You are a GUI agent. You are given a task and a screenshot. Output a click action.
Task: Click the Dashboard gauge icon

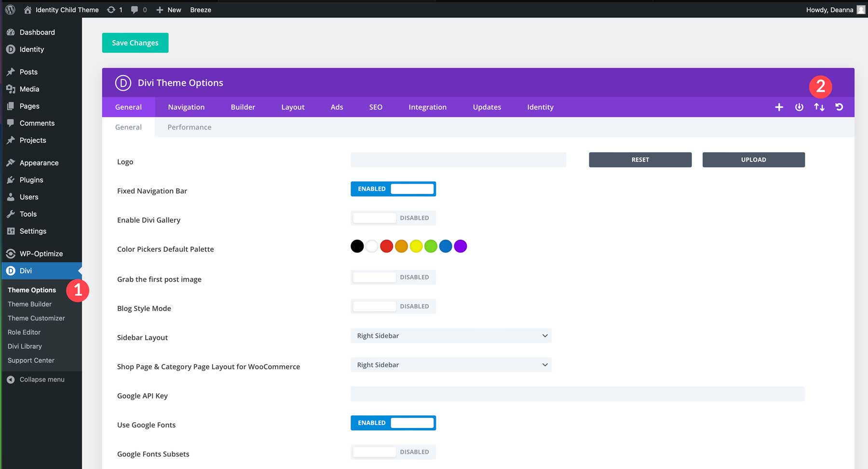pos(11,32)
